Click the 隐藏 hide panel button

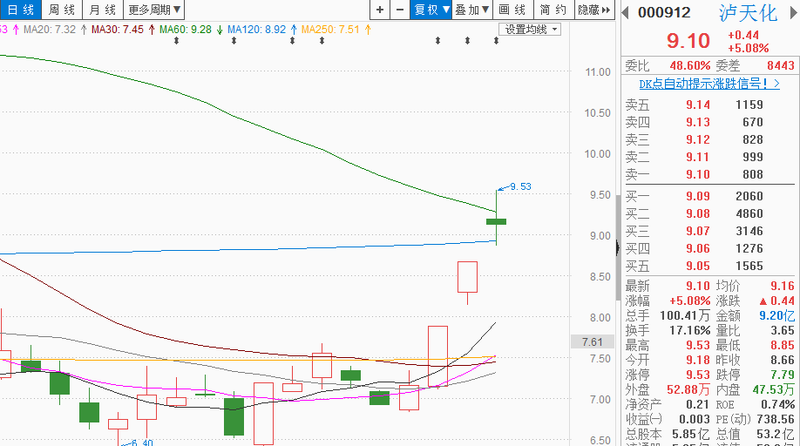click(x=593, y=11)
